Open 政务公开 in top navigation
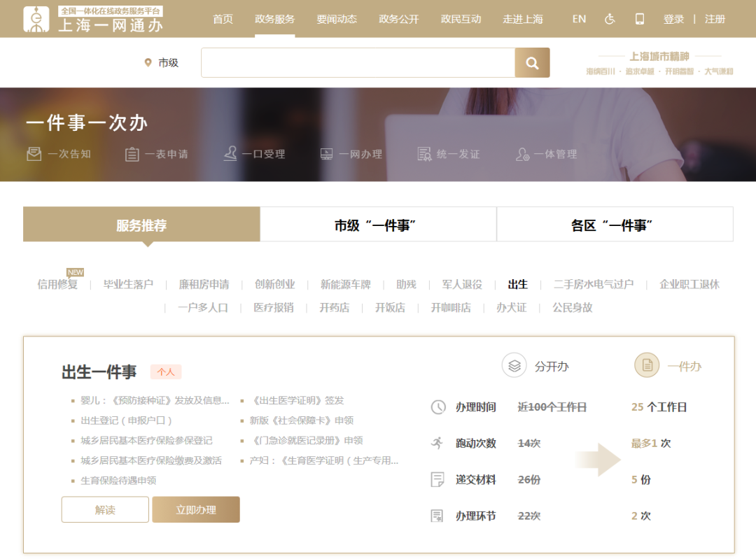Viewport: 756px width, 559px height. (x=399, y=19)
